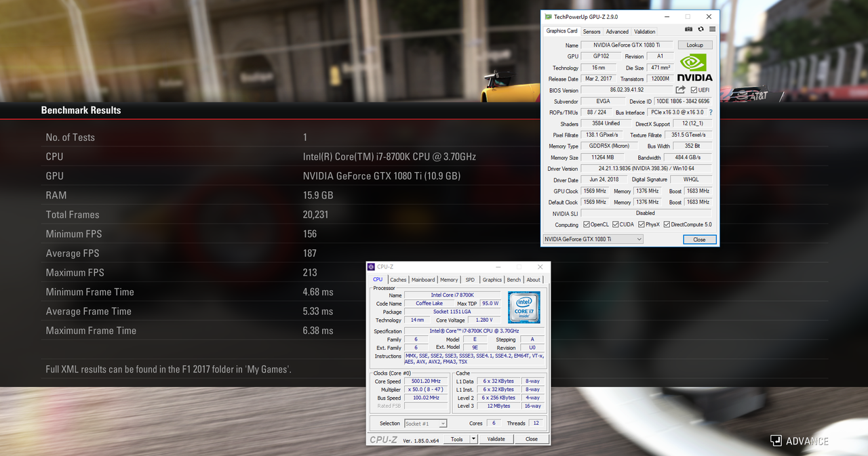Viewport: 868px width, 456px height.
Task: Toggle the PhysX checkbox
Action: click(x=640, y=224)
